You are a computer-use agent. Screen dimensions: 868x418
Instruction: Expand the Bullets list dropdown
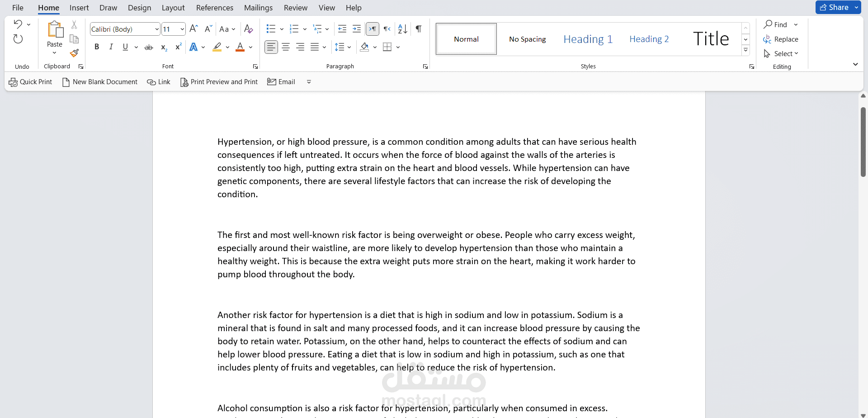[282, 29]
